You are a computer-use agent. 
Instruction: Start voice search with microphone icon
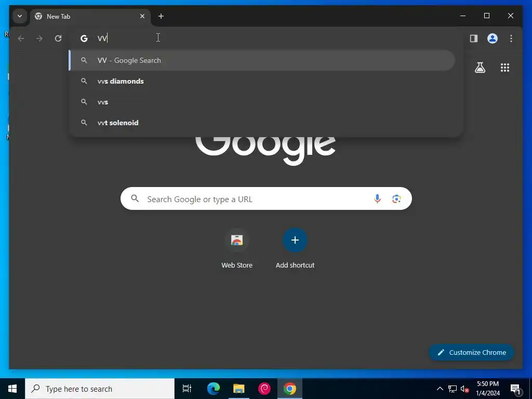(x=377, y=199)
